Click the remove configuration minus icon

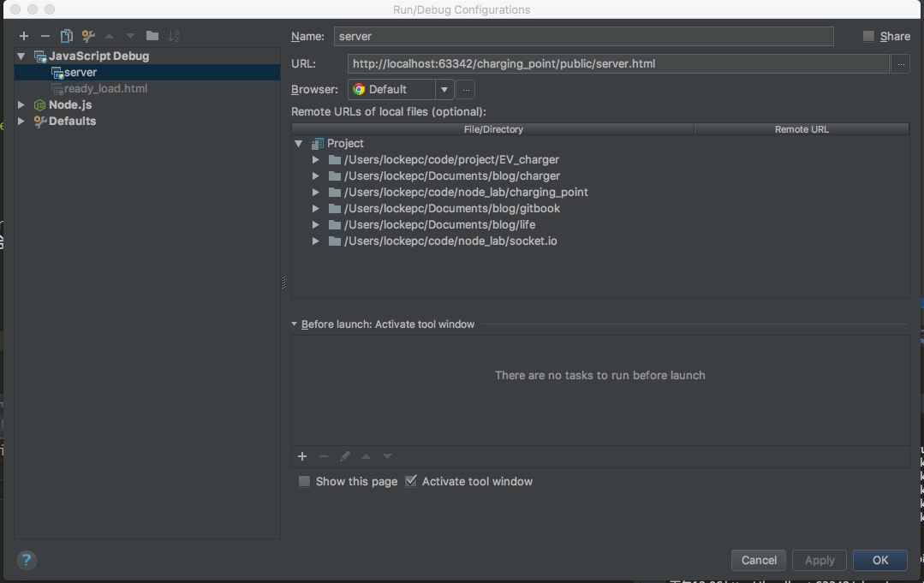click(x=45, y=36)
